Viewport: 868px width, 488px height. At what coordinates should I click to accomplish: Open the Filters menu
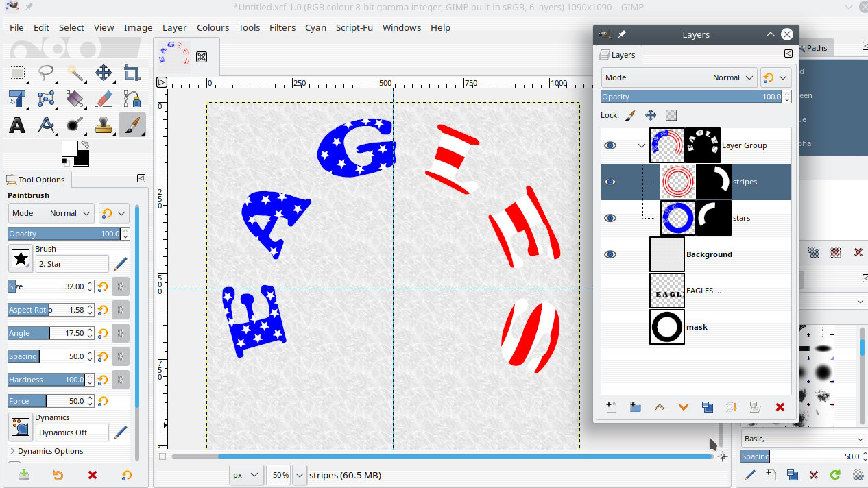[282, 27]
